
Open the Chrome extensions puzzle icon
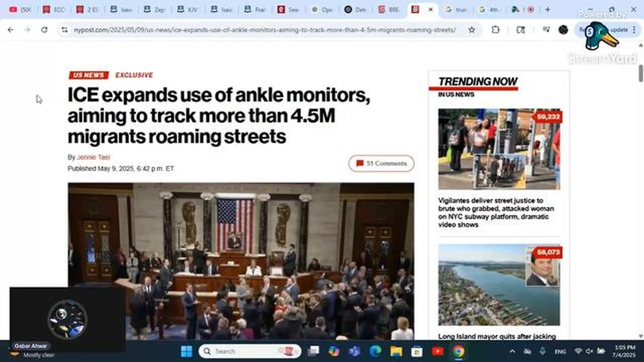[496, 30]
